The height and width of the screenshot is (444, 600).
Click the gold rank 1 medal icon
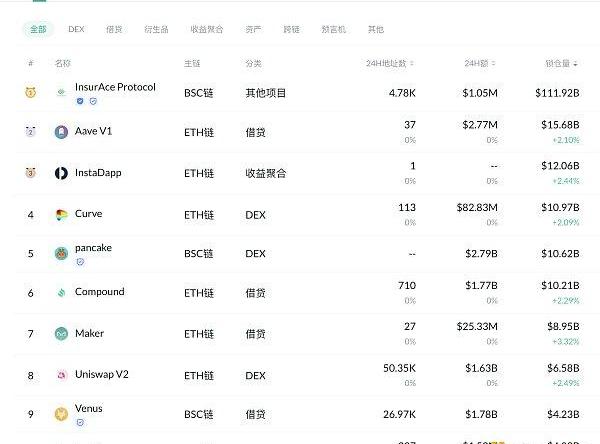31,92
